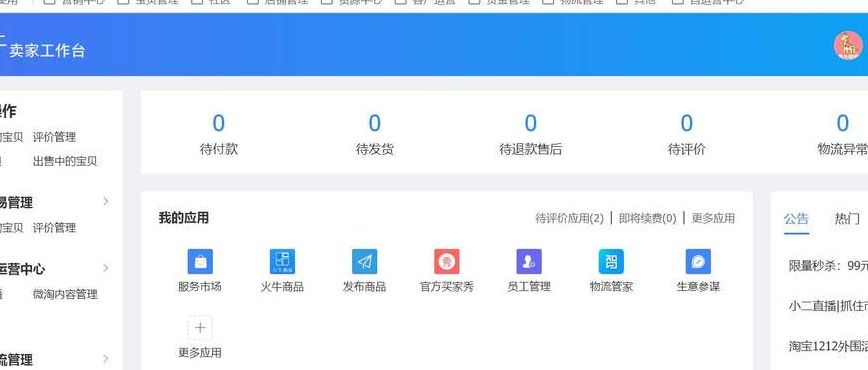
Task: Click the plus icon above 更多应用
Action: 200,328
